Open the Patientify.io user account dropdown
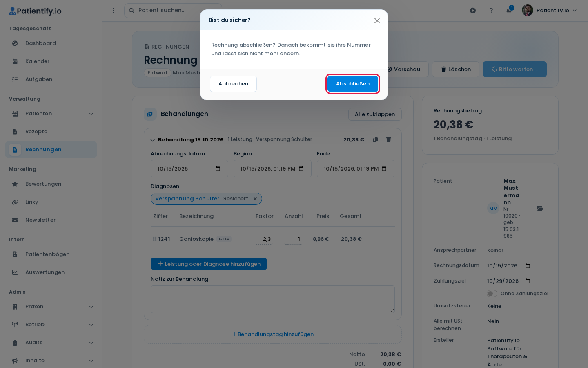 (x=550, y=11)
